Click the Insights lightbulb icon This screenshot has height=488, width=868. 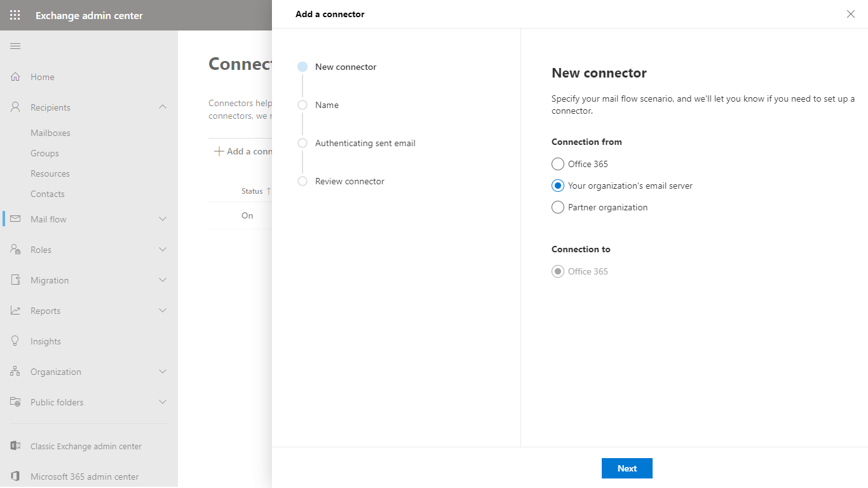click(16, 341)
